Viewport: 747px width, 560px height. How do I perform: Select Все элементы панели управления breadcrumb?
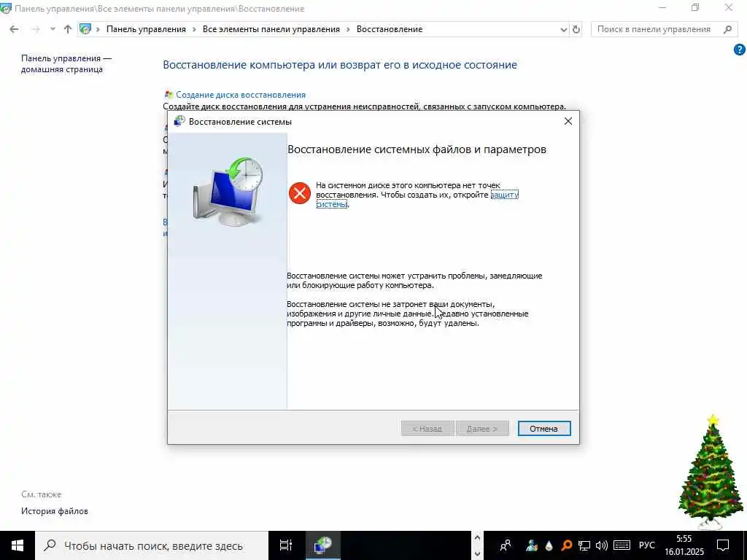click(271, 29)
